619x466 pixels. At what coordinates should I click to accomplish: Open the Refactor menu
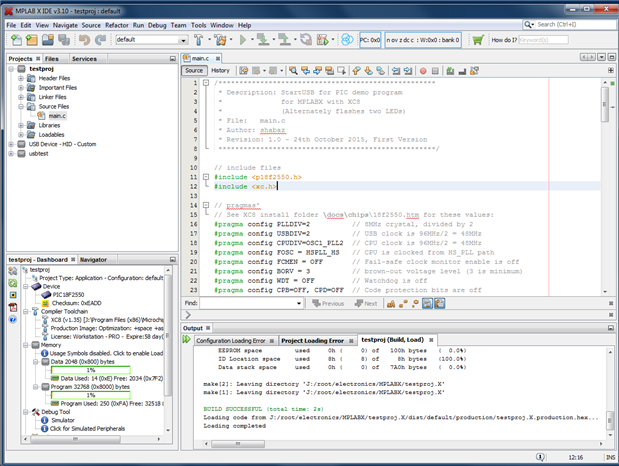pos(117,24)
